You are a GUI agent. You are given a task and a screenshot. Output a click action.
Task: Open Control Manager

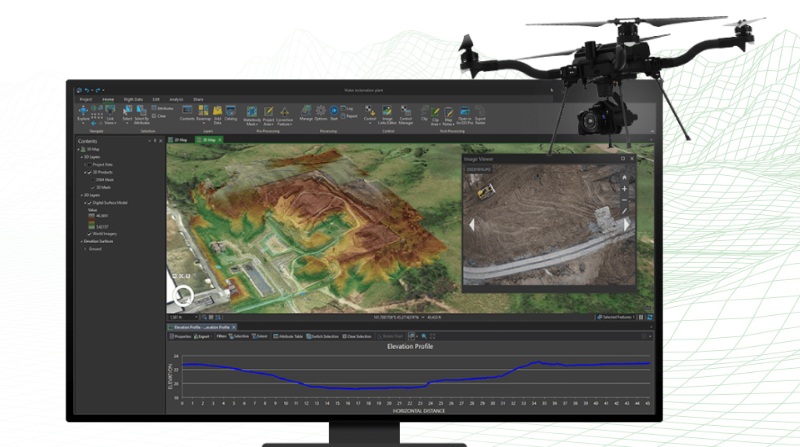(x=406, y=115)
